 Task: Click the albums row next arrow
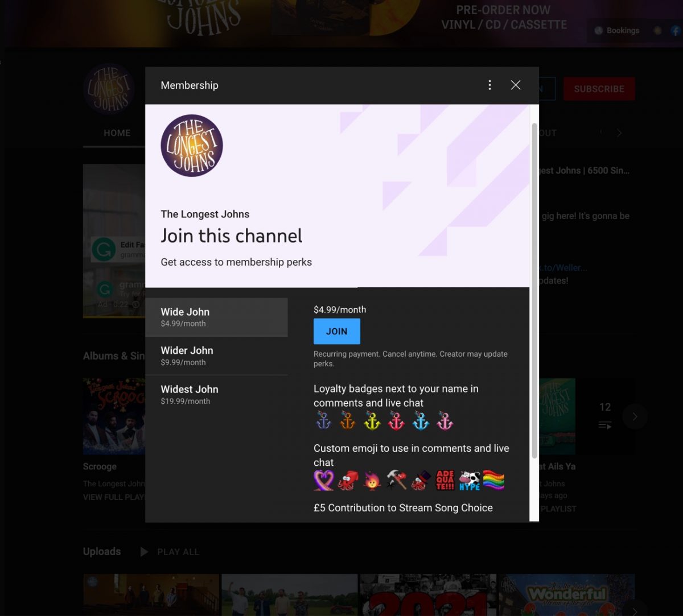click(635, 417)
